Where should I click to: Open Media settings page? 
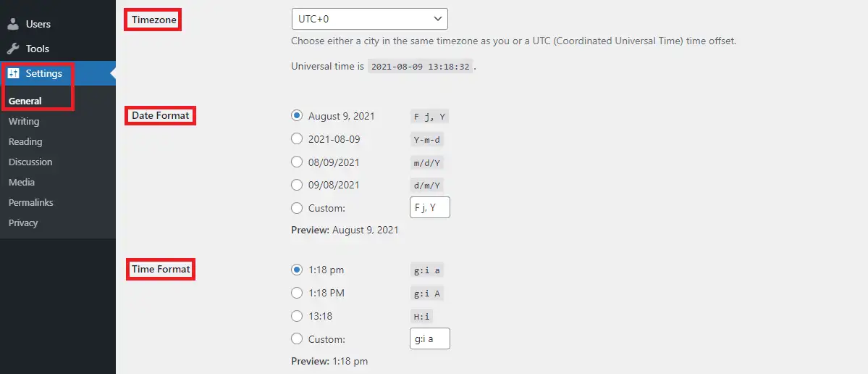22,182
